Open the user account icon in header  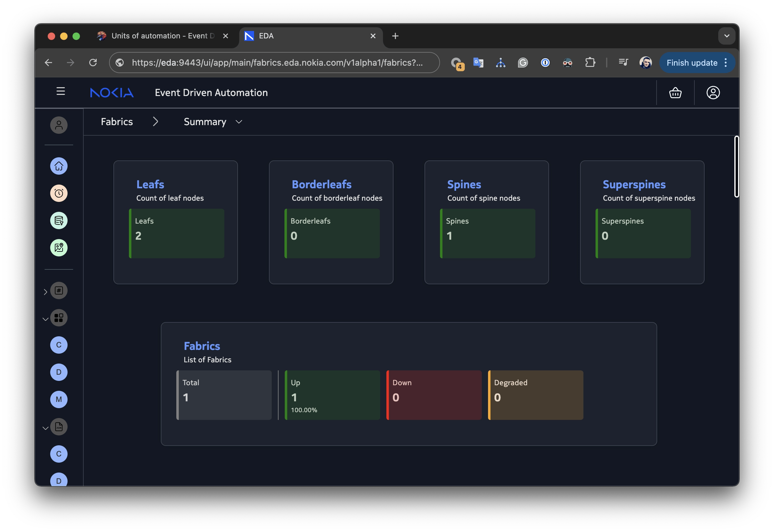pos(713,93)
